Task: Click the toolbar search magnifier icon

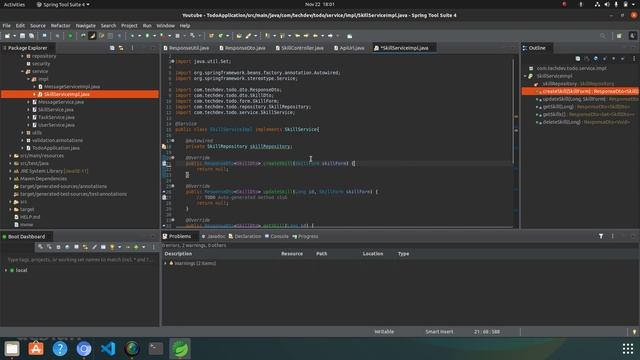Action: (603, 36)
